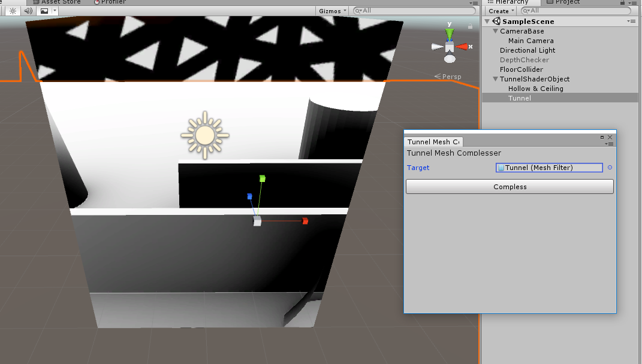Screen dimensions: 642x364
Task: Click the Unity logo beside SampleScene
Action: [496, 22]
